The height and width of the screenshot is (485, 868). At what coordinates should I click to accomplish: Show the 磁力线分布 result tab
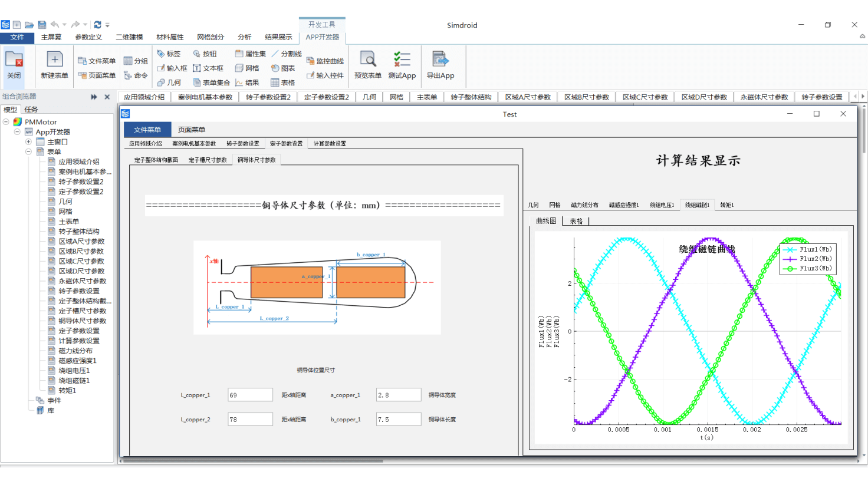tap(584, 205)
